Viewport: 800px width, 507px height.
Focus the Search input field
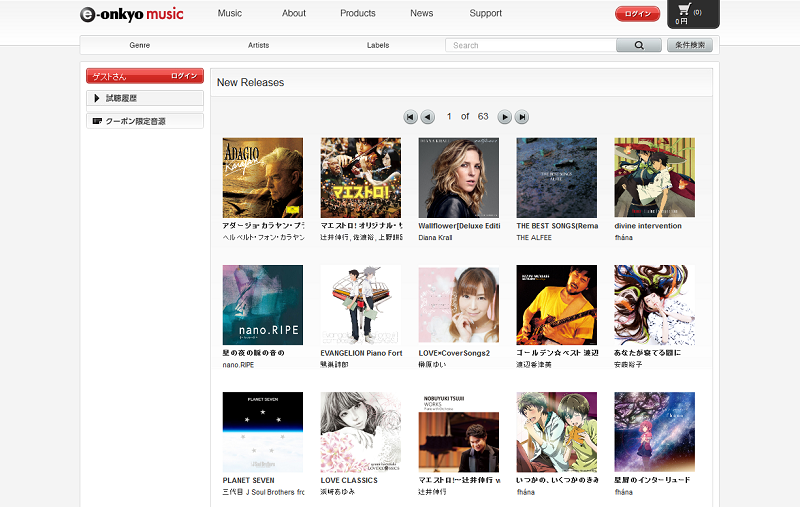point(531,45)
